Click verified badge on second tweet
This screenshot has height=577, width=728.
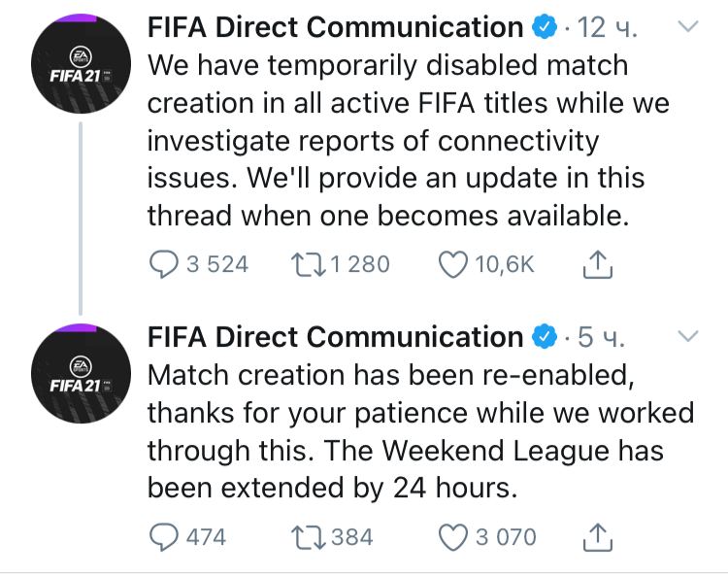click(544, 337)
